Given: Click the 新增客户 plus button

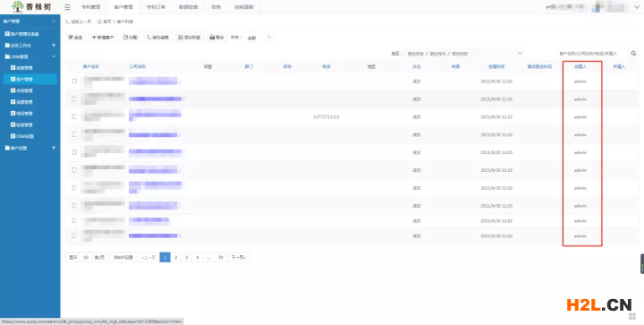Looking at the screenshot, I should click(x=103, y=38).
